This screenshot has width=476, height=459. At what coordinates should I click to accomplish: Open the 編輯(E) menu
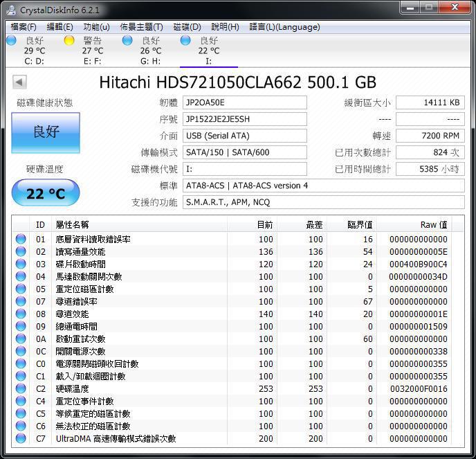pos(59,27)
